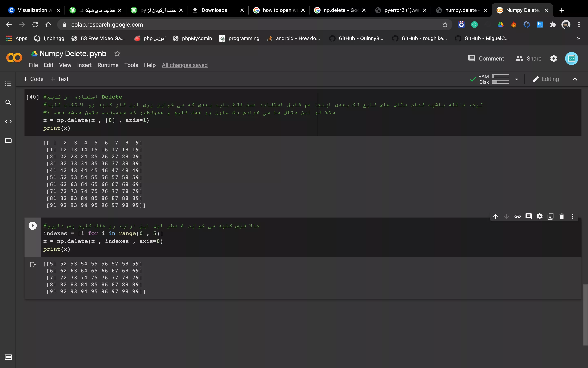The width and height of the screenshot is (588, 368).
Task: Open cell editor settings gear
Action: click(540, 216)
